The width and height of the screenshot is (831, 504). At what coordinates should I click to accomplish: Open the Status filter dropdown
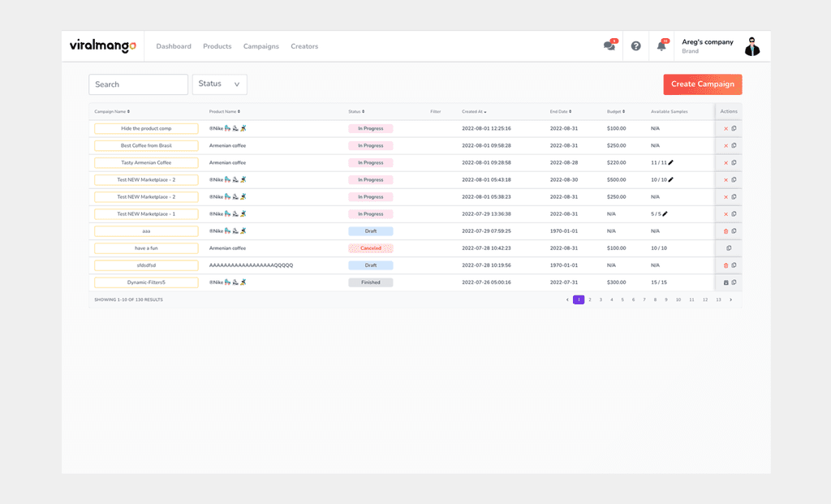point(219,84)
